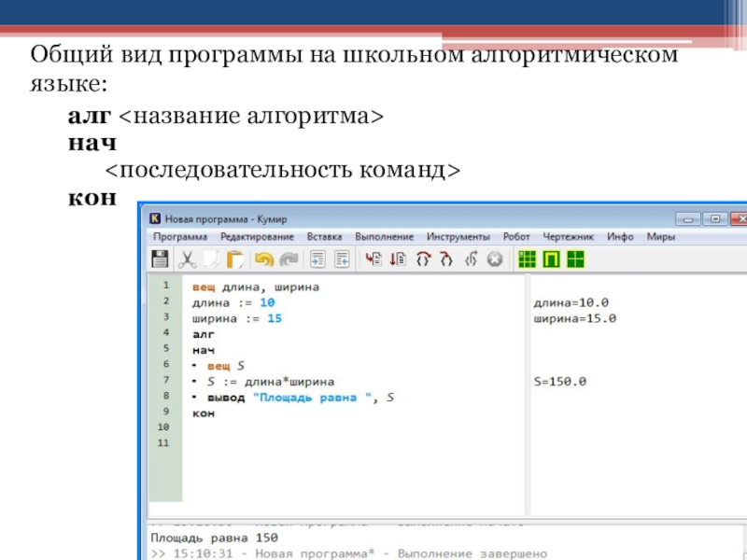Click margin value 'длина=10.0'
The image size is (747, 560).
point(571,302)
